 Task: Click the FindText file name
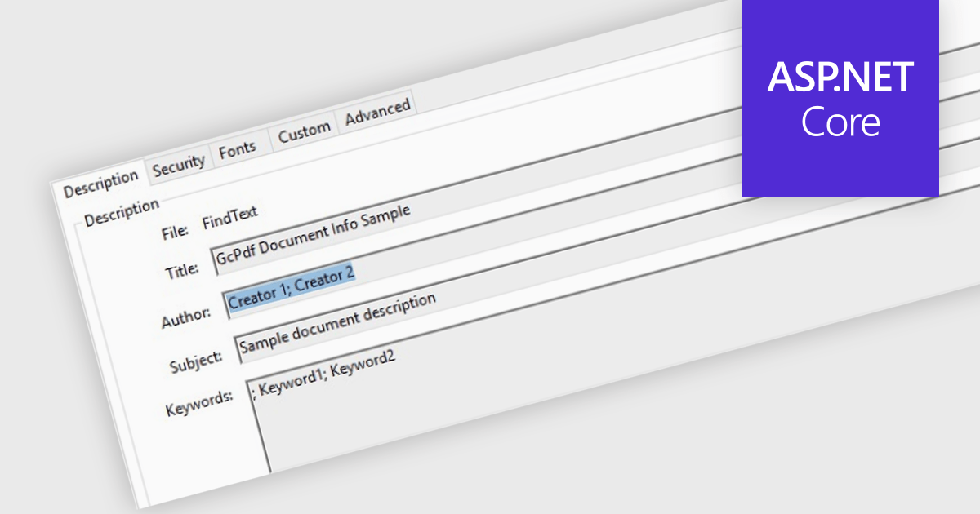click(232, 216)
